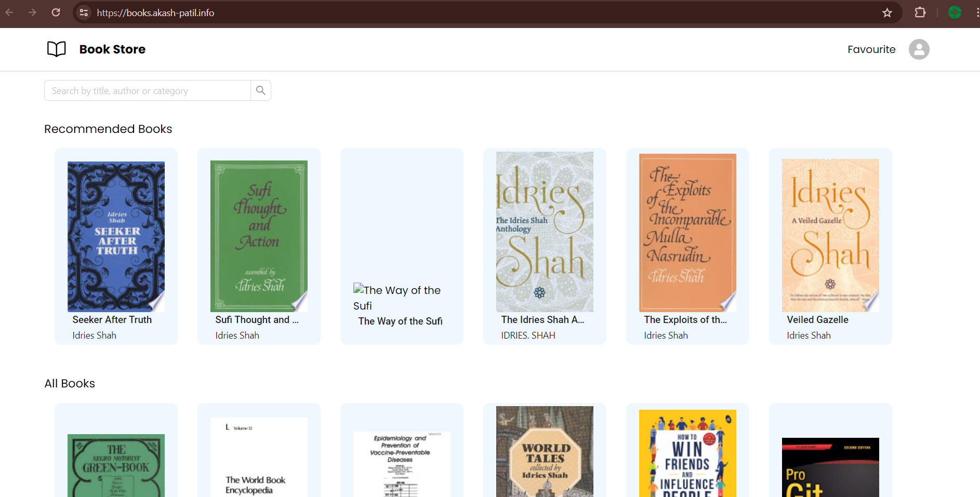Image resolution: width=980 pixels, height=497 pixels.
Task: Click the green browser profile avatar
Action: (x=955, y=12)
